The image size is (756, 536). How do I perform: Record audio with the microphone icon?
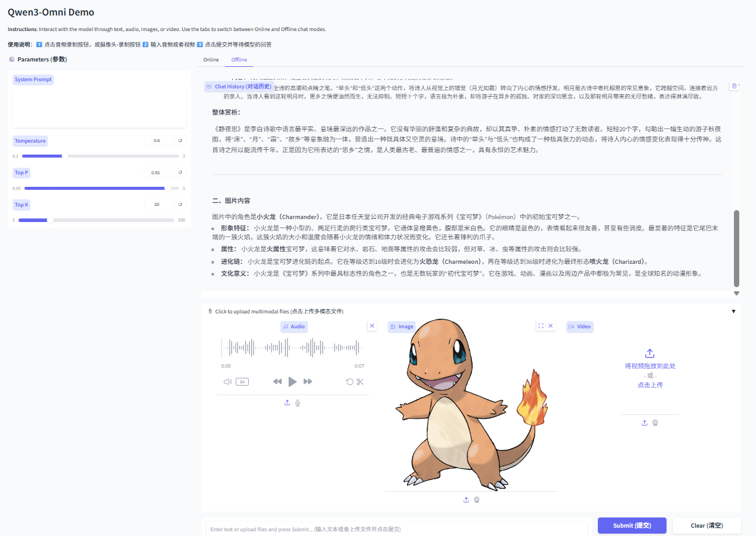point(298,402)
